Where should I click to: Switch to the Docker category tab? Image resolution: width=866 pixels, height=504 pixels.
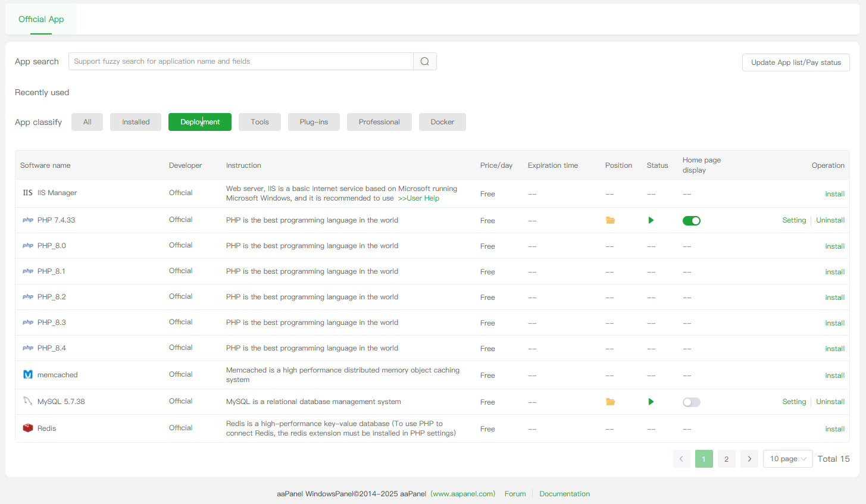click(x=442, y=122)
